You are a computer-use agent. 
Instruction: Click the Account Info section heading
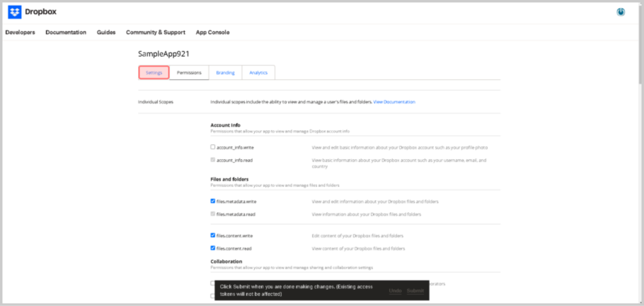coord(225,125)
